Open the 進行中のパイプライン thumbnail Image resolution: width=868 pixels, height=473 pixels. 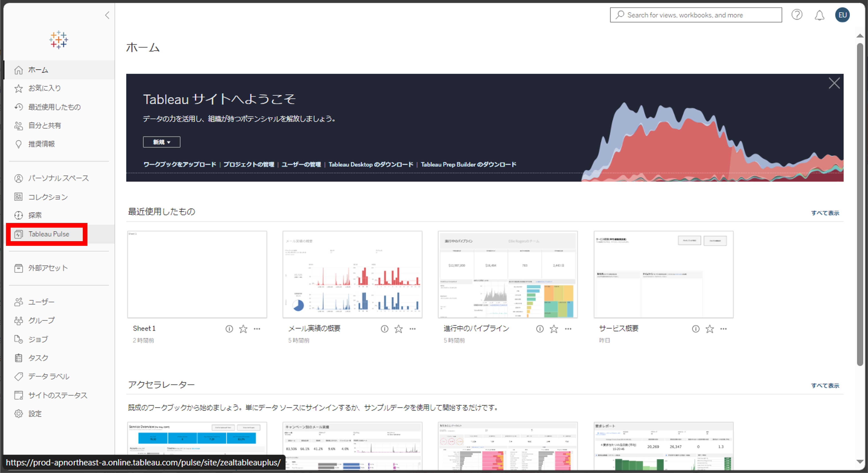click(x=508, y=274)
